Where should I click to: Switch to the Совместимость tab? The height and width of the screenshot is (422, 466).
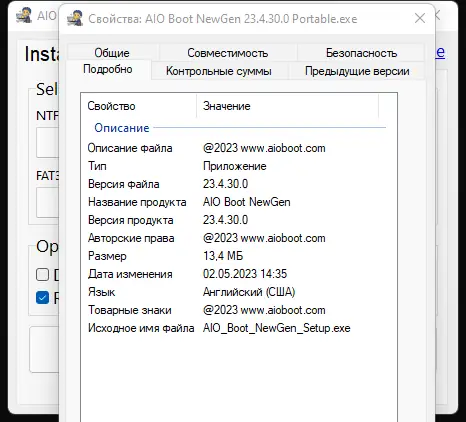click(228, 53)
